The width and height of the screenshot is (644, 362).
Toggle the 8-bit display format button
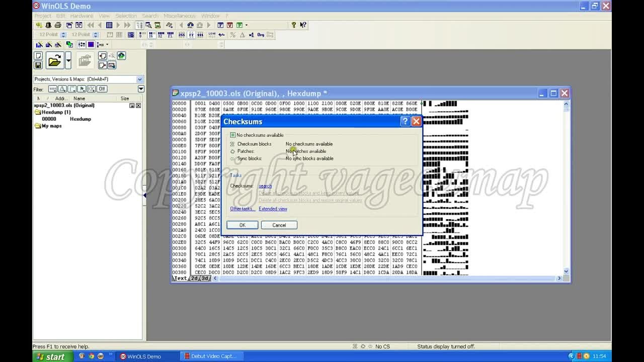click(x=142, y=35)
